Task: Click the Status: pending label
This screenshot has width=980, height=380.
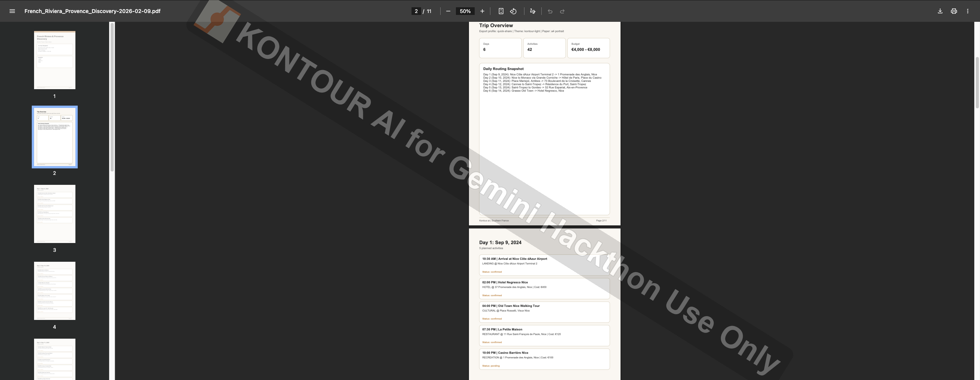Action: [491, 366]
